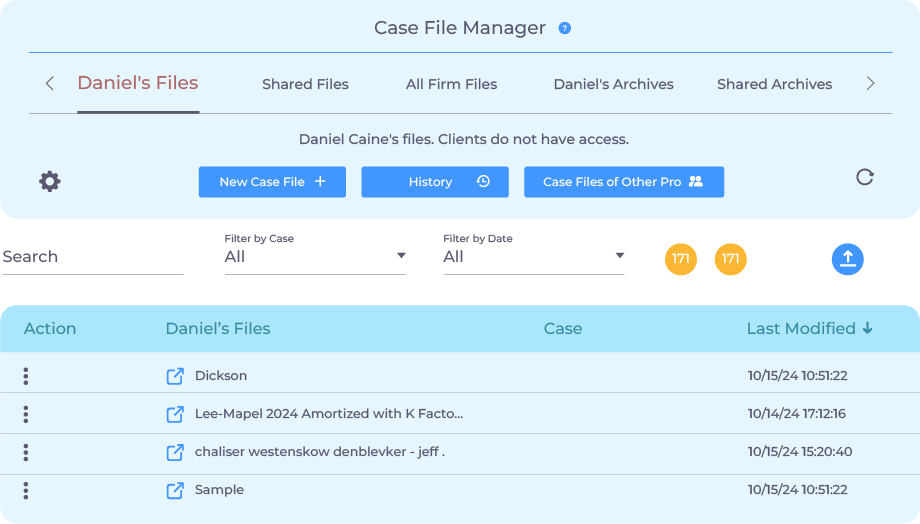Open actions menu for chaliser westenskow row
This screenshot has height=524, width=920.
click(26, 452)
